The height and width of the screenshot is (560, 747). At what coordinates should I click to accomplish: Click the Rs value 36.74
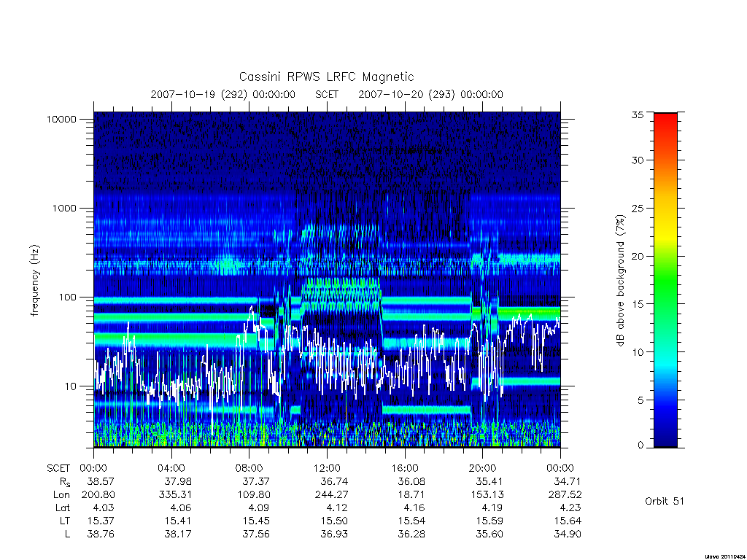click(334, 481)
